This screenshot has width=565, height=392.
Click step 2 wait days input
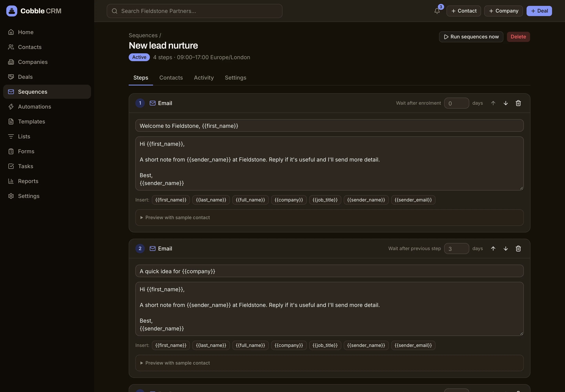[x=457, y=249]
